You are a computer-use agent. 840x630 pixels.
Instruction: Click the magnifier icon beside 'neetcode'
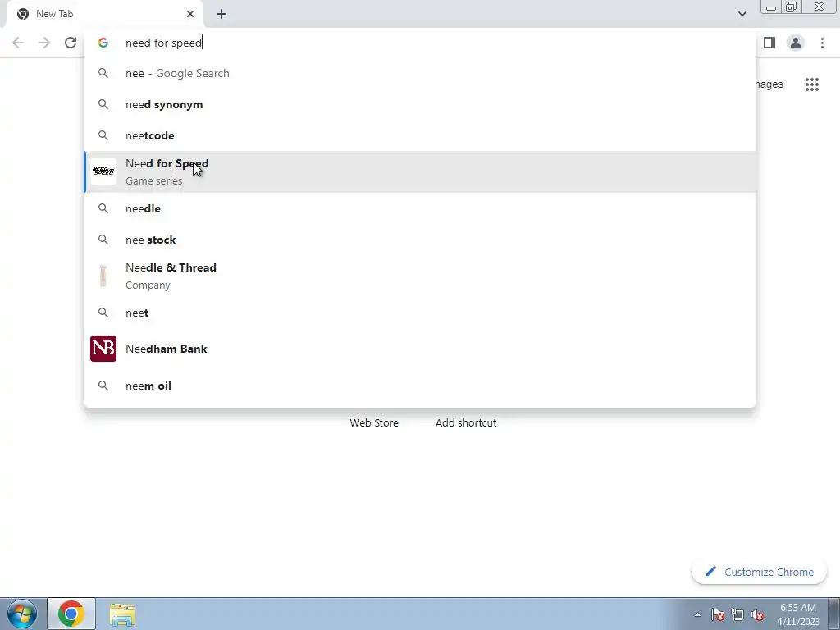[x=103, y=135]
